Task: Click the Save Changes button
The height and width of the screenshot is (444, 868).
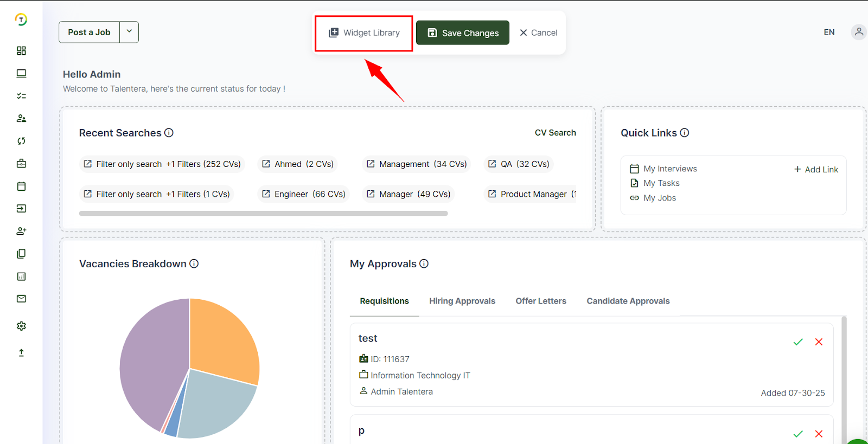Action: 462,33
